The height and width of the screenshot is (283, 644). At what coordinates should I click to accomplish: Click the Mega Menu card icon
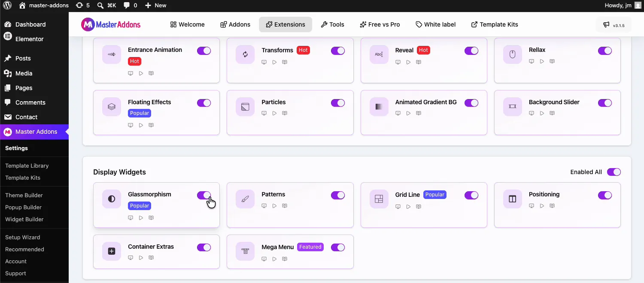[x=245, y=251]
